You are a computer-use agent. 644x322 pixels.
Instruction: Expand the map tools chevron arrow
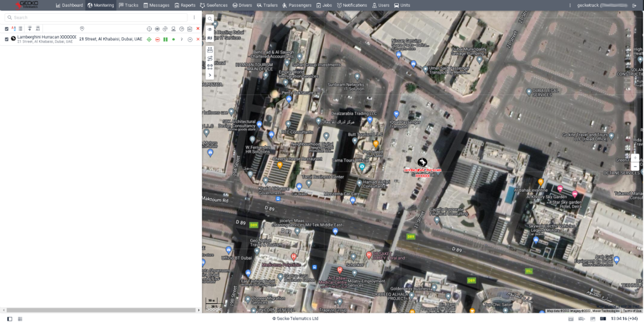(x=209, y=75)
